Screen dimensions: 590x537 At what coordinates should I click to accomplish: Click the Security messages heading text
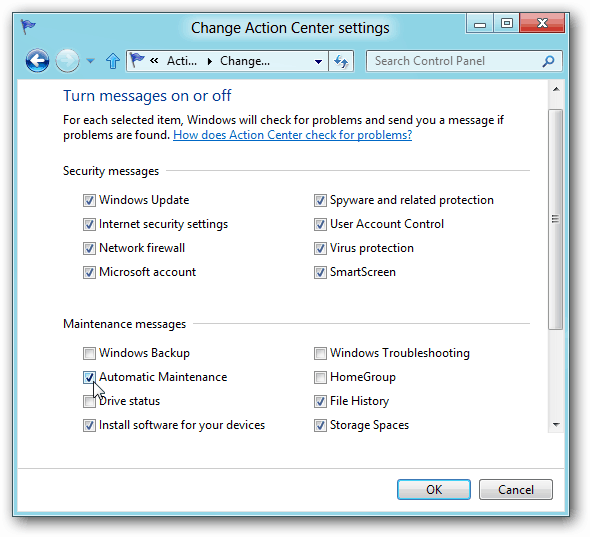point(111,171)
